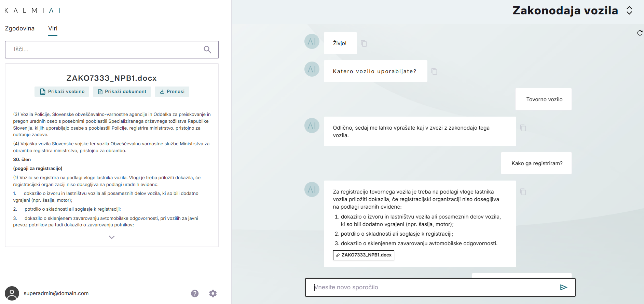This screenshot has height=304, width=644.
Task: Expand the ZAKO7333_NPB1.docx source content
Action: pyautogui.click(x=112, y=237)
